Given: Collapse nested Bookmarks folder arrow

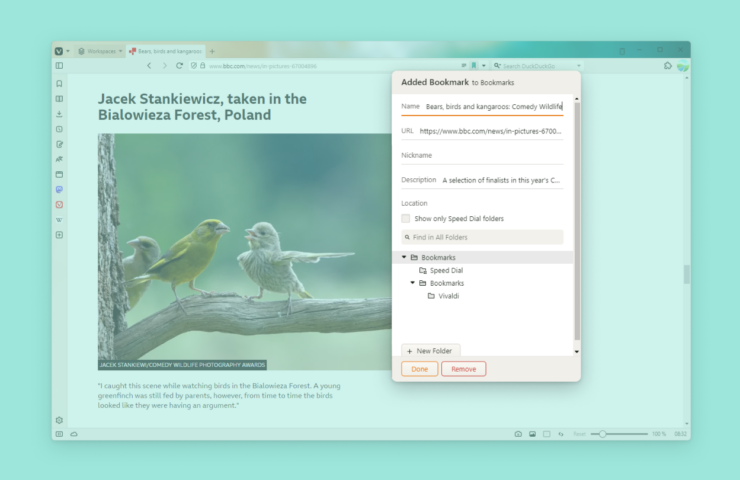Looking at the screenshot, I should [x=412, y=283].
